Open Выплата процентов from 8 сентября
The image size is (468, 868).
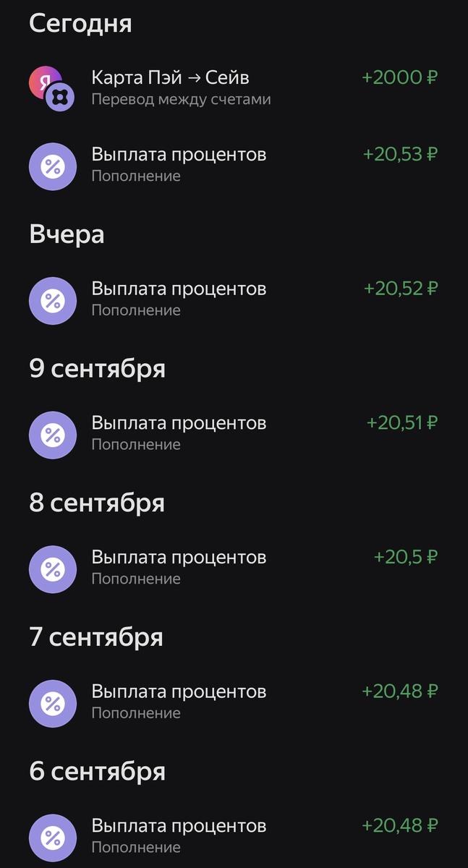[179, 558]
